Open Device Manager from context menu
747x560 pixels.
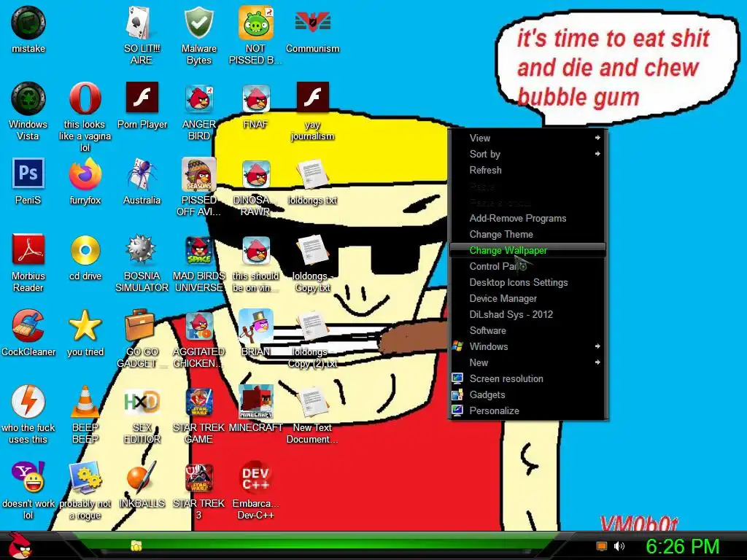click(527, 298)
